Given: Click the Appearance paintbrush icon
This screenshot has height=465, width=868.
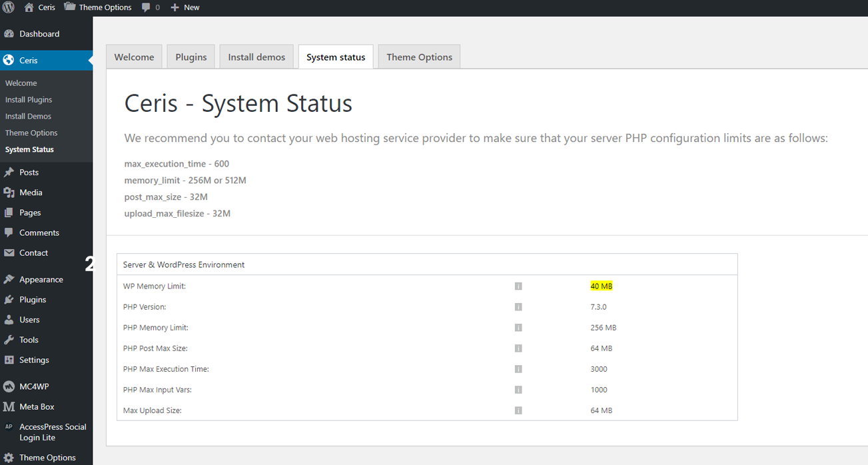Looking at the screenshot, I should [9, 280].
